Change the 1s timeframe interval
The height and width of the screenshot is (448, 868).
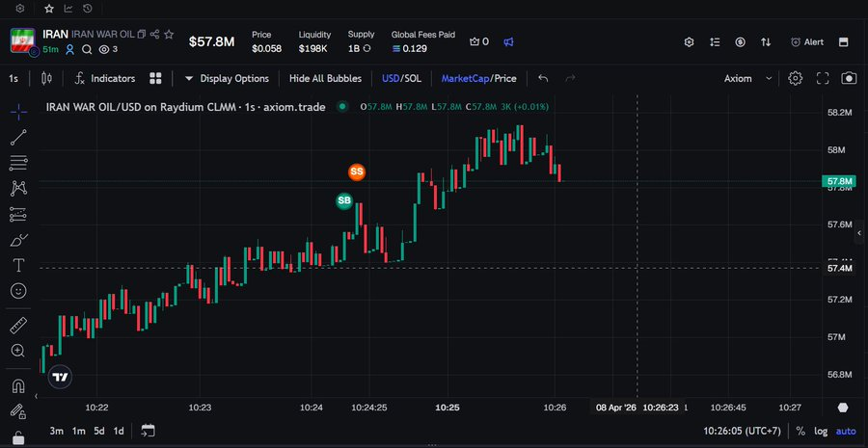click(x=14, y=79)
